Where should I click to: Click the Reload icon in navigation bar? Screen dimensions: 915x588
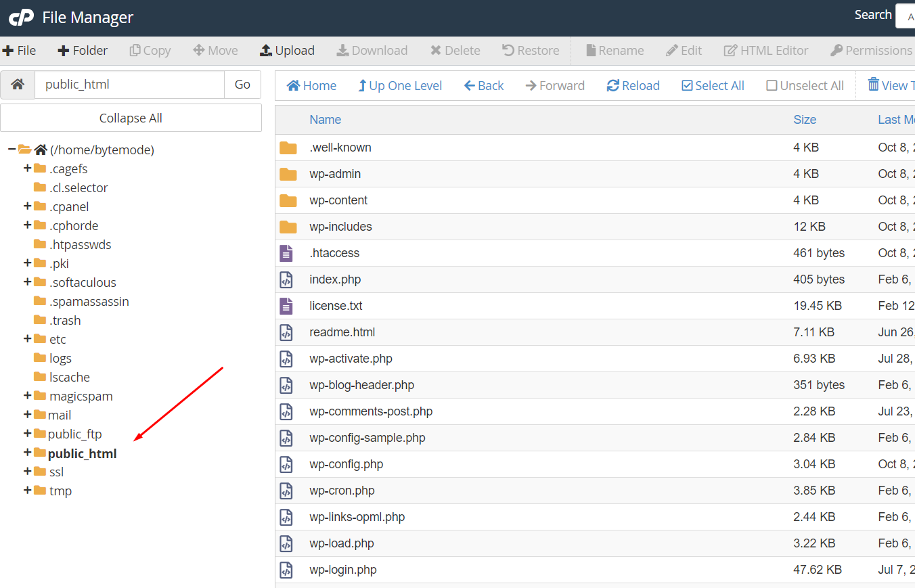point(613,86)
